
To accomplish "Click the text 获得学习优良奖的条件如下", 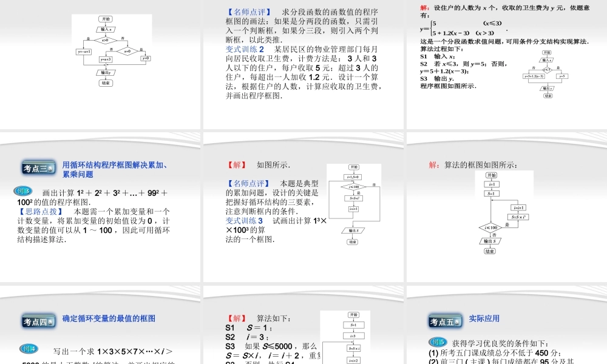I will [500, 343].
